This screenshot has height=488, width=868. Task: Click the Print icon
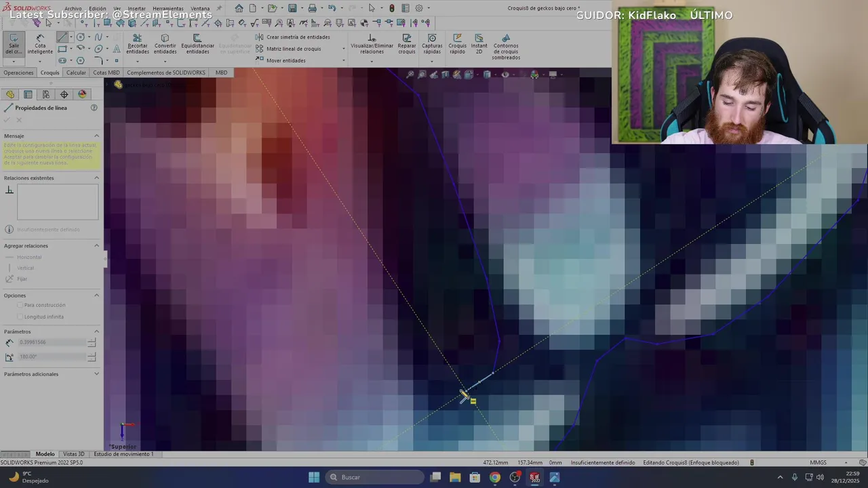pyautogui.click(x=312, y=8)
